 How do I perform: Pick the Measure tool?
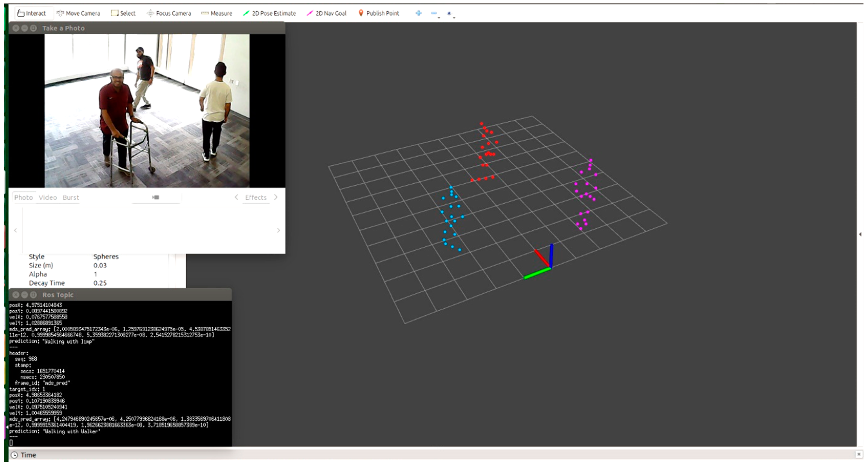(x=217, y=13)
